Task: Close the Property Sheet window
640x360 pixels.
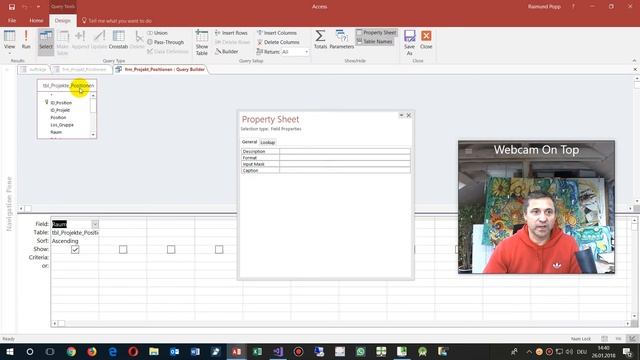Action: pos(409,116)
